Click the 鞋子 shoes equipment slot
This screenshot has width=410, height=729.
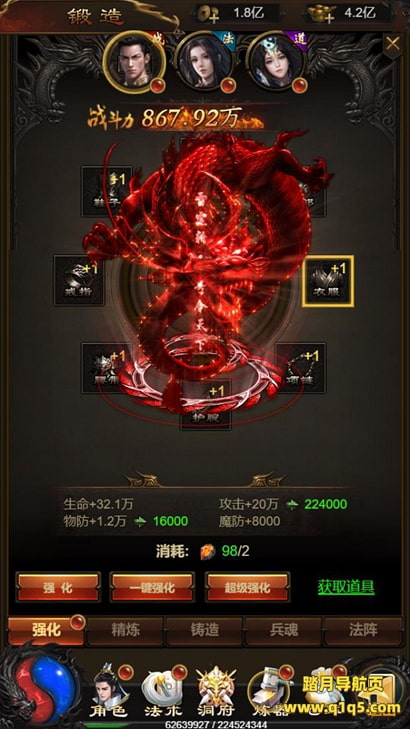tap(107, 191)
